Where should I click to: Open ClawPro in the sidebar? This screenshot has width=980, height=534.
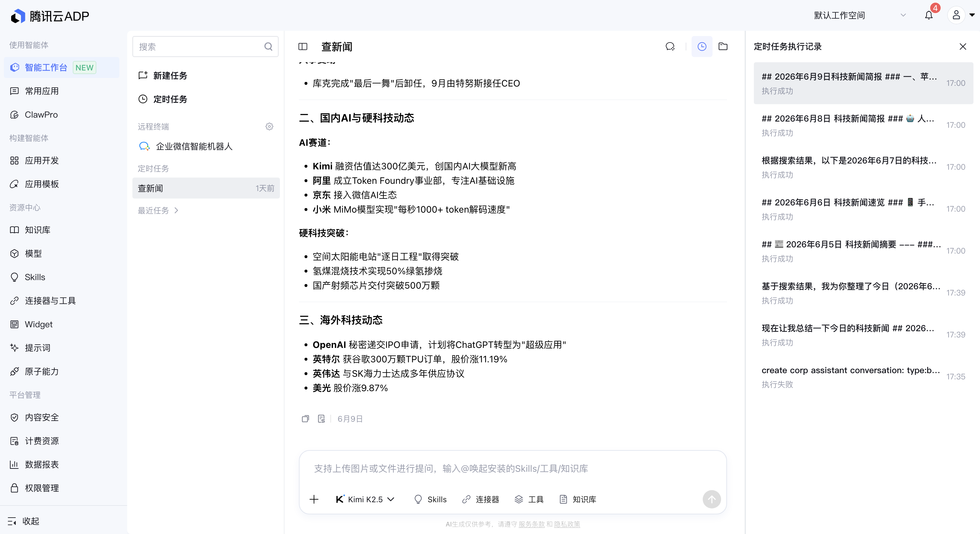[x=62, y=114]
